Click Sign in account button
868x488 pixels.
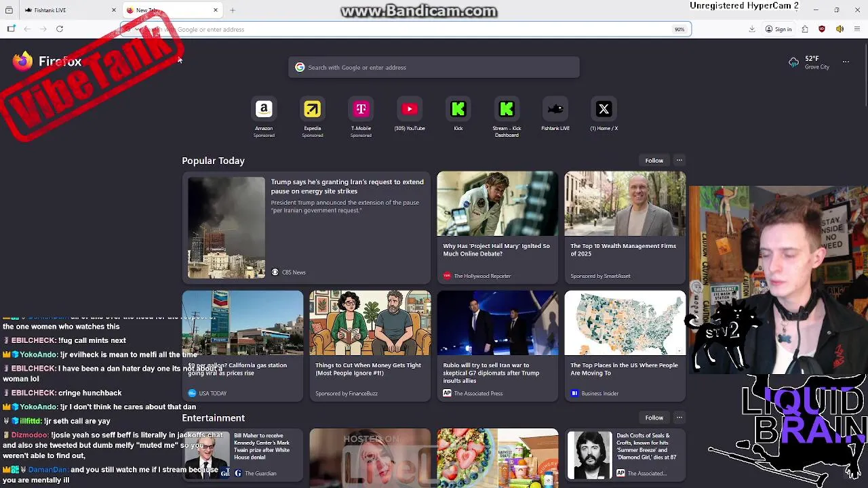[778, 29]
